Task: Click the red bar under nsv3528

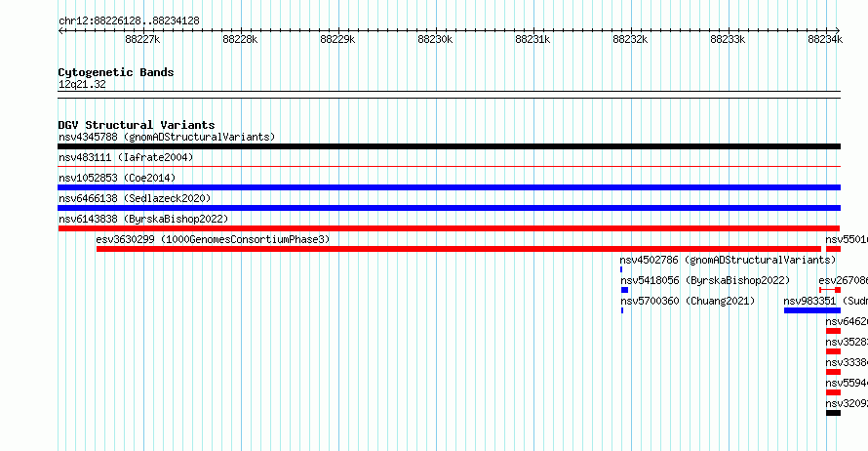Action: coord(833,351)
